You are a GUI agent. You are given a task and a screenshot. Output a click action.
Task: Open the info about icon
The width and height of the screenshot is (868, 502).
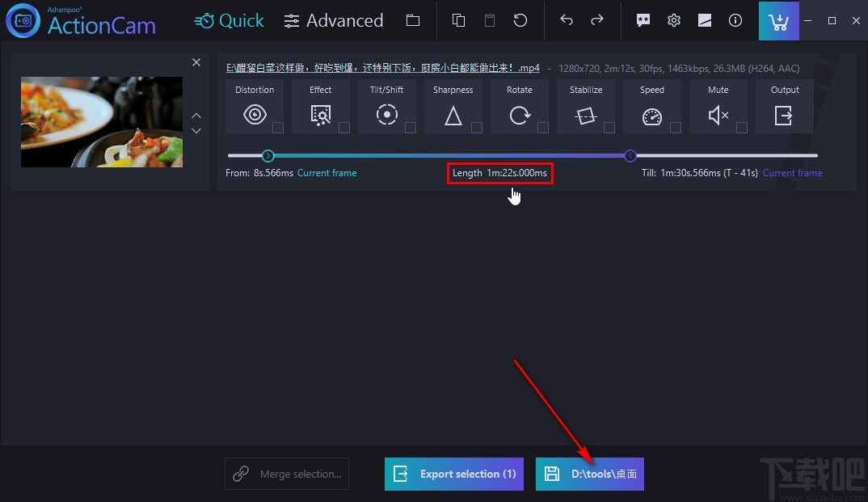[x=735, y=20]
